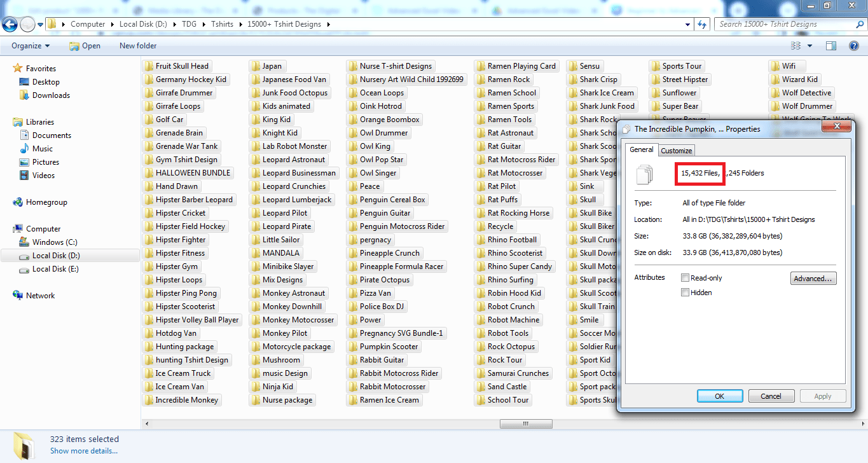Click the scrollbar right arrow
This screenshot has width=868, height=463.
coord(862,424)
